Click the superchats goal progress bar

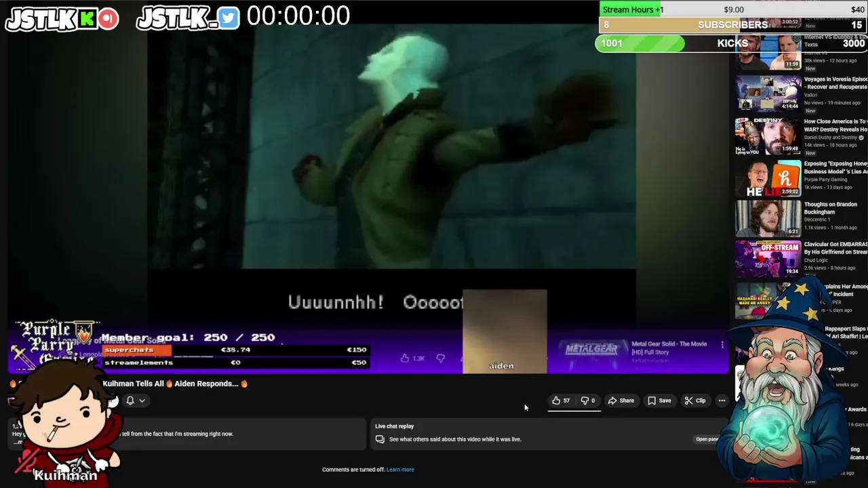pyautogui.click(x=235, y=350)
